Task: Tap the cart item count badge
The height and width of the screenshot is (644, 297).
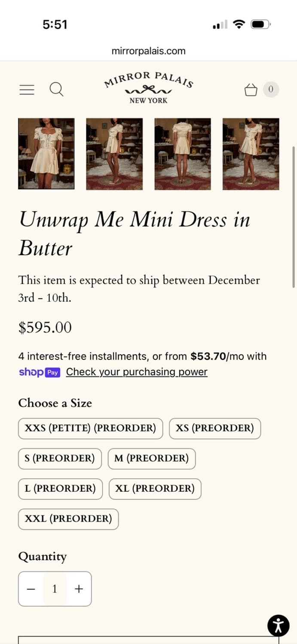Action: point(271,89)
